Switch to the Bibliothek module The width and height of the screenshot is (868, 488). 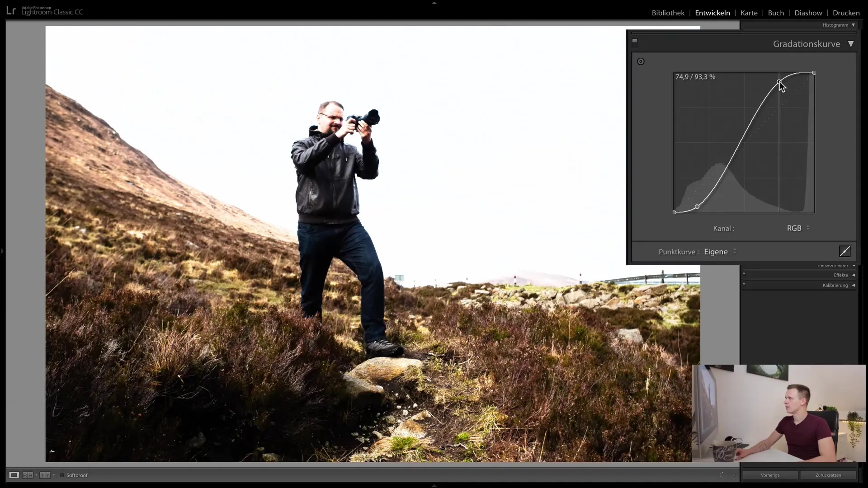tap(668, 13)
